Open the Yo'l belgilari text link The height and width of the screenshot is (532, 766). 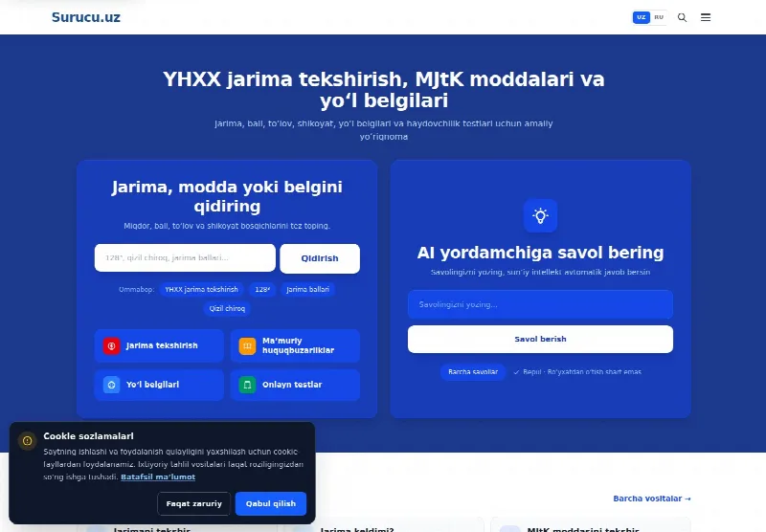pos(152,385)
